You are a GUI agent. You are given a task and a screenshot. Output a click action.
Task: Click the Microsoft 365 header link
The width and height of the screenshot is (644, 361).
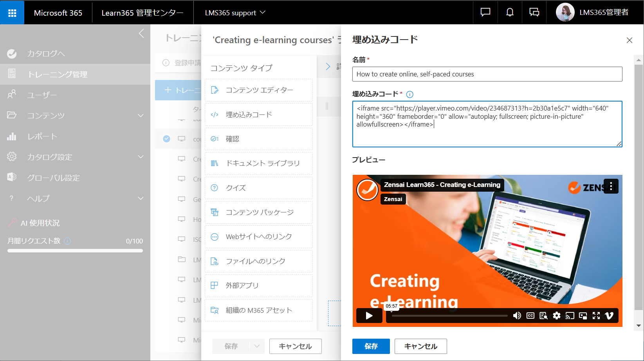click(58, 13)
